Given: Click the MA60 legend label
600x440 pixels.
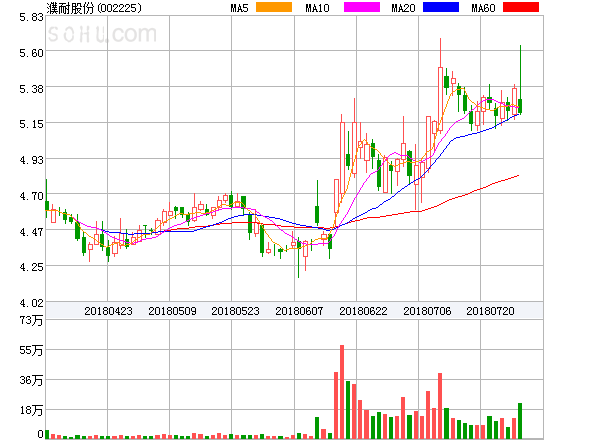Looking at the screenshot, I should [483, 8].
